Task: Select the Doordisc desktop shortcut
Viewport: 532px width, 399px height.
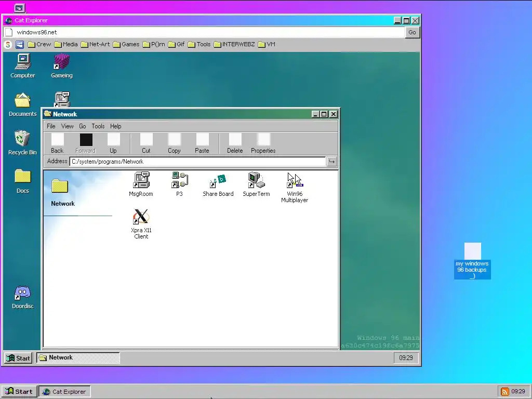Action: coord(23,297)
